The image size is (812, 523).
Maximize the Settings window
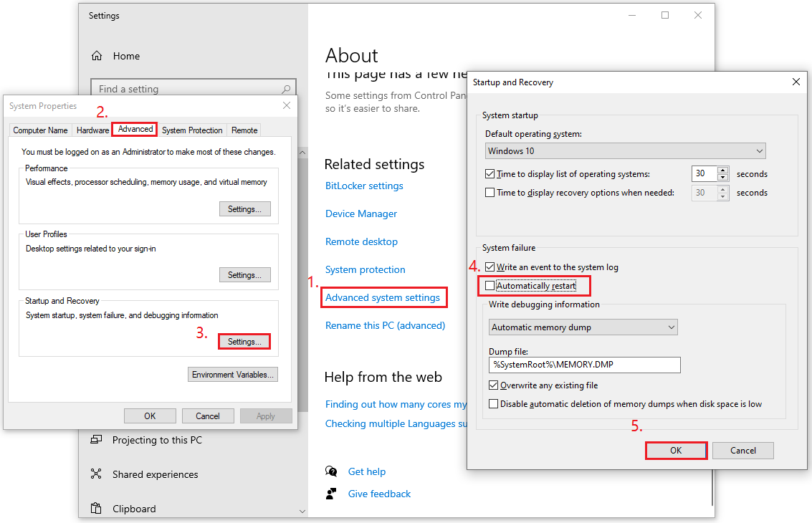665,16
